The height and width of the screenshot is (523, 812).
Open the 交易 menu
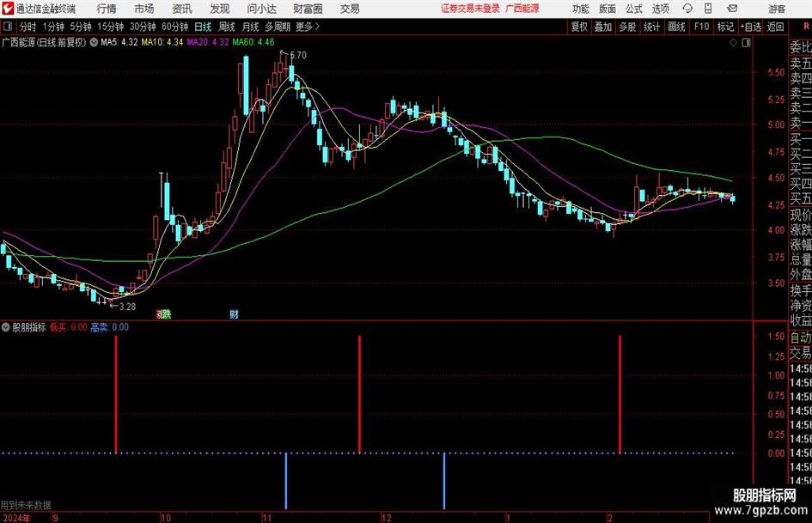click(350, 9)
